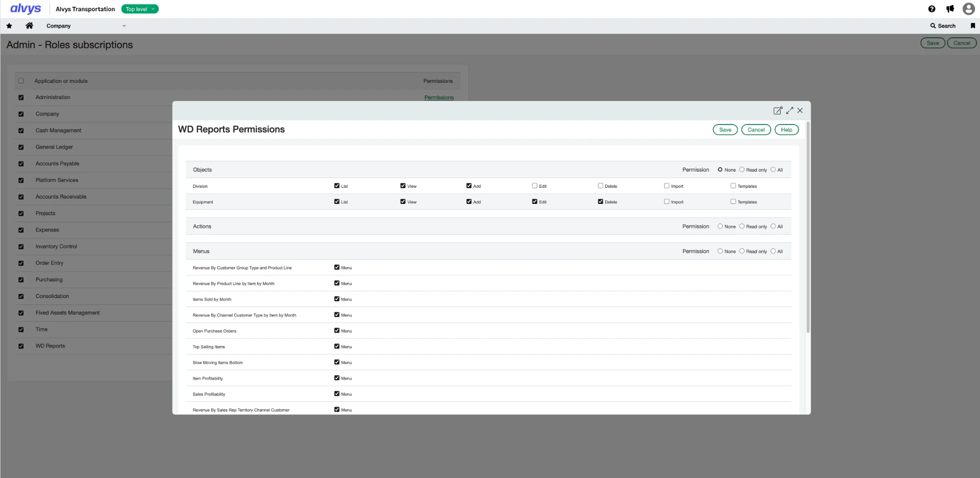Screen dimensions: 980x478
Task: Open dialog in new window icon
Action: (x=778, y=111)
